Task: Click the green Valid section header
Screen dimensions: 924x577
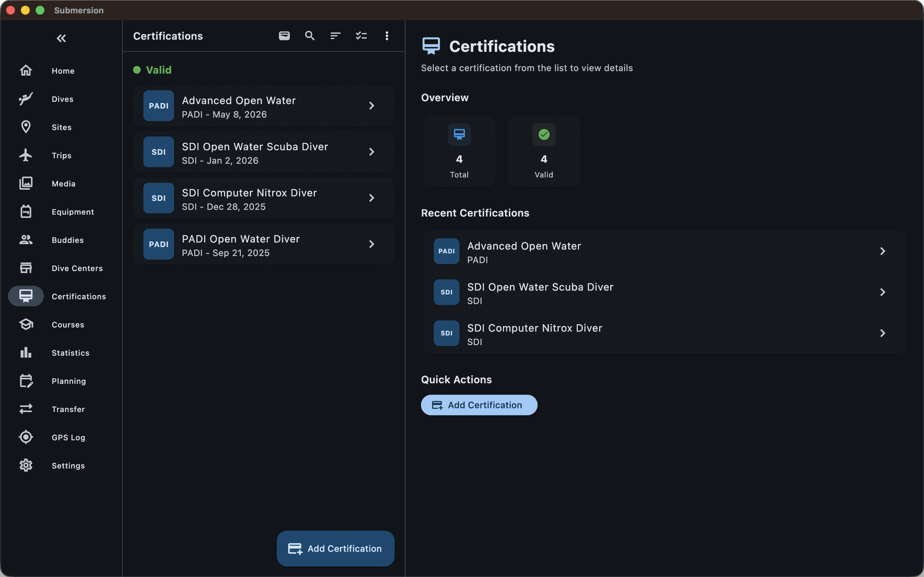Action: click(152, 70)
